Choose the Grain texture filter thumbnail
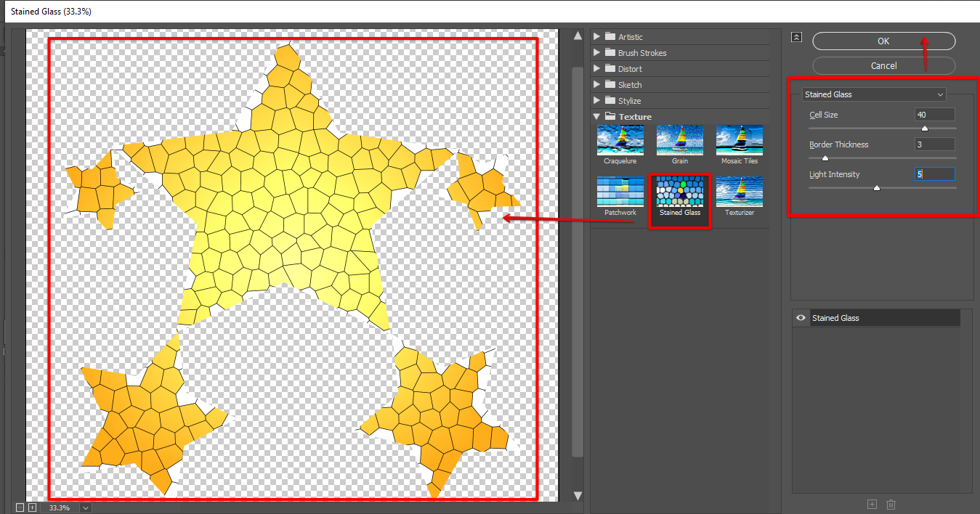Screen dimensions: 980x514 click(679, 140)
